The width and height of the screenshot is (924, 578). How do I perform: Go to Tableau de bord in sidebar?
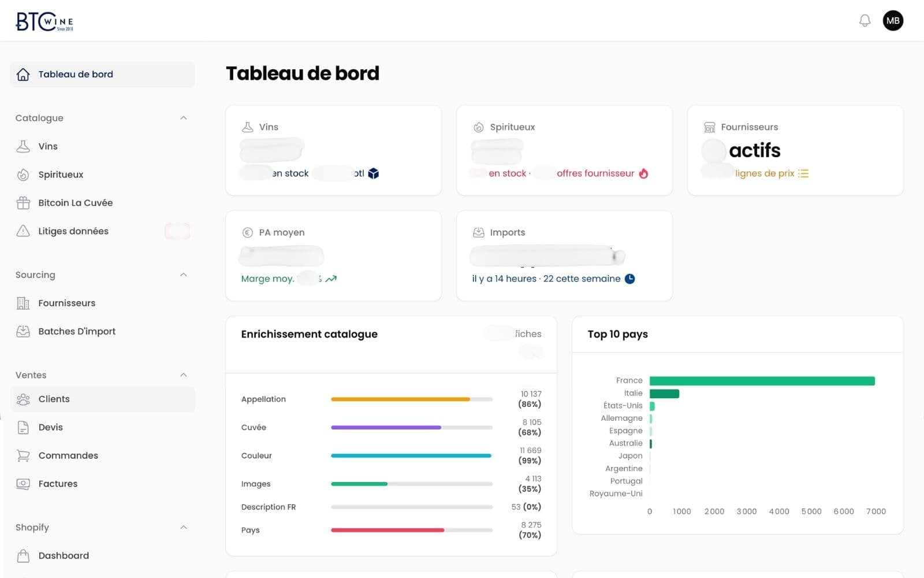(x=102, y=75)
